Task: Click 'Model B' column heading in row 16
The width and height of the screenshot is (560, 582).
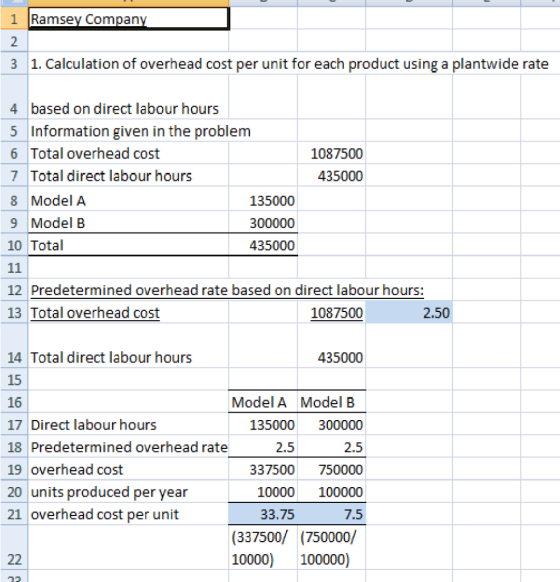Action: pyautogui.click(x=327, y=402)
